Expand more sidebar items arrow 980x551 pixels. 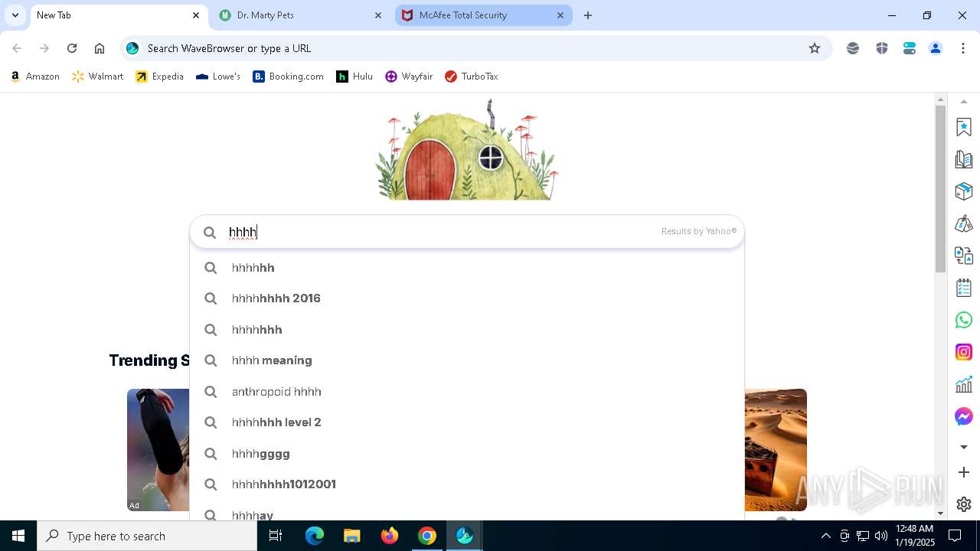[x=964, y=447]
